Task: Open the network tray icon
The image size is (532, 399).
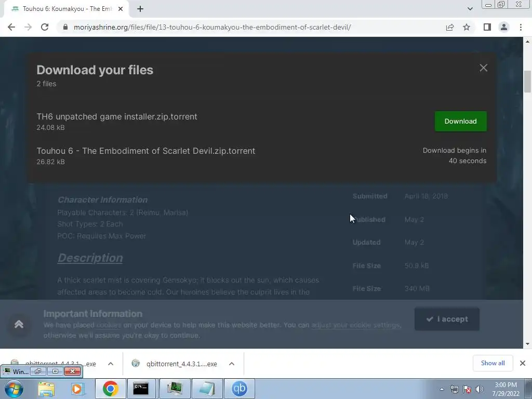Action: (x=454, y=389)
